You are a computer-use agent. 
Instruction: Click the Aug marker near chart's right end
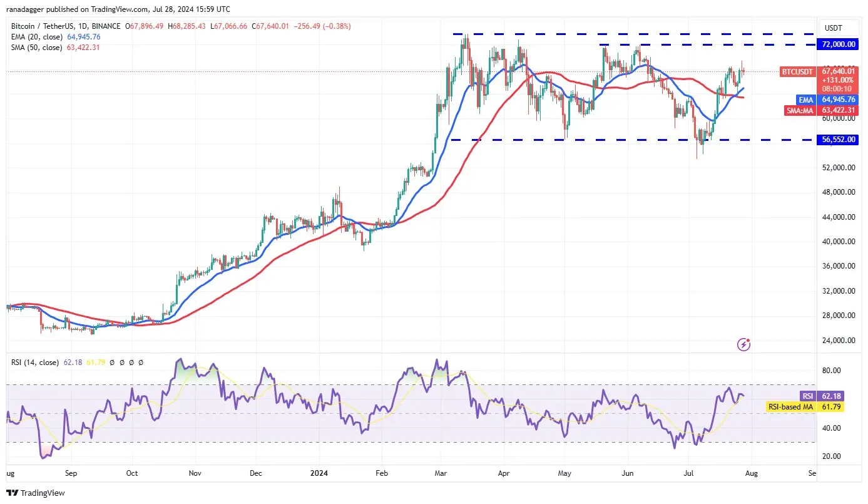coord(751,474)
